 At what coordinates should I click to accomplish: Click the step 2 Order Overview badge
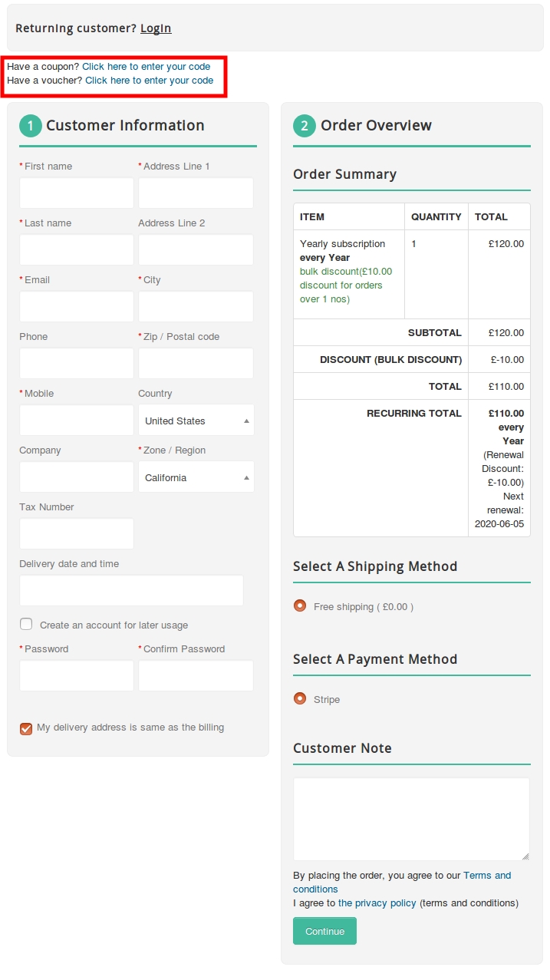[305, 126]
